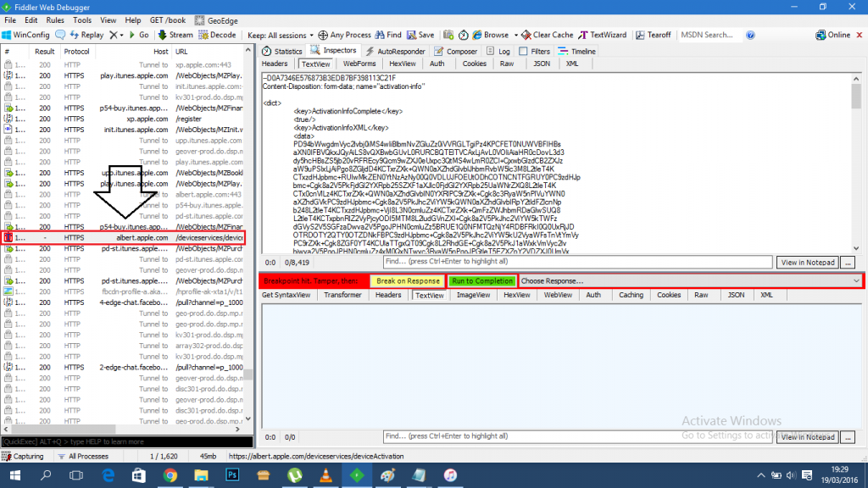Viewport: 868px width, 488px height.
Task: Click top View in Notepad button
Action: click(x=808, y=263)
